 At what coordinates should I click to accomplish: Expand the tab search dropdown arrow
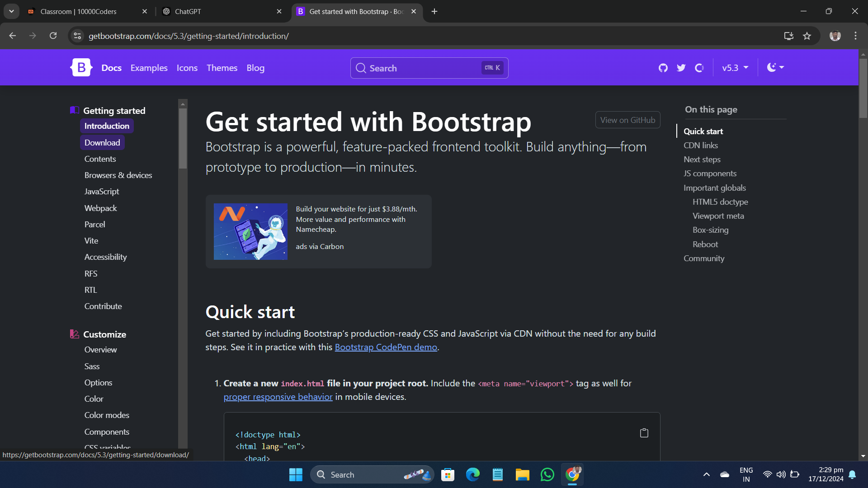[11, 11]
